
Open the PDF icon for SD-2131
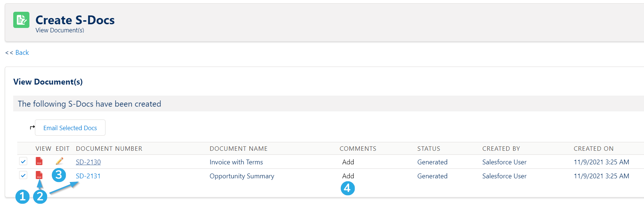point(39,175)
